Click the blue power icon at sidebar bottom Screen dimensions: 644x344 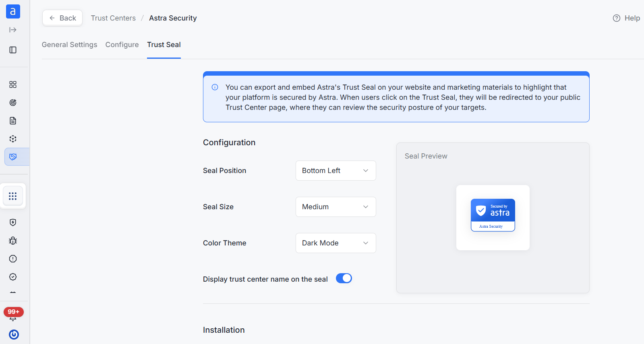(x=14, y=334)
